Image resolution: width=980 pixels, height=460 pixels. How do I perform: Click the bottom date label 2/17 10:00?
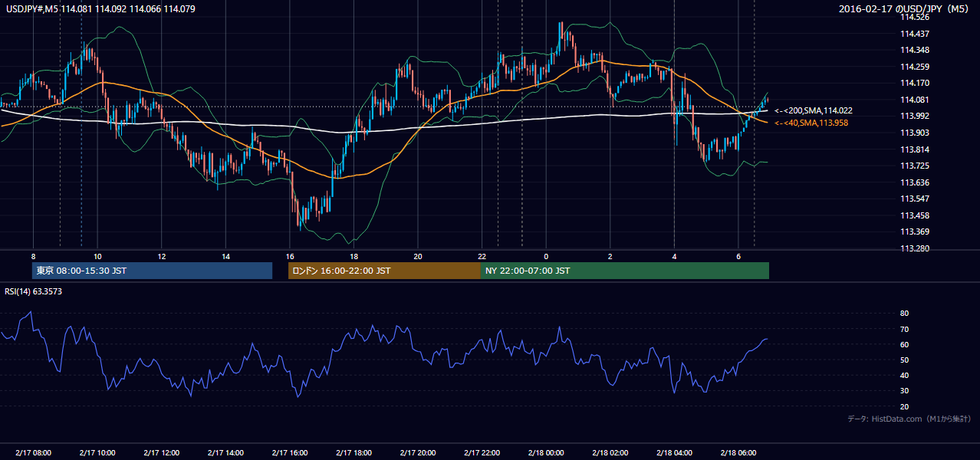tap(97, 452)
